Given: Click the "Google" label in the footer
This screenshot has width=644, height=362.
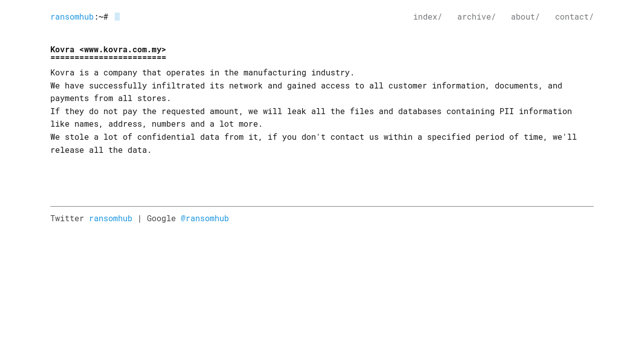Looking at the screenshot, I should point(161,218).
